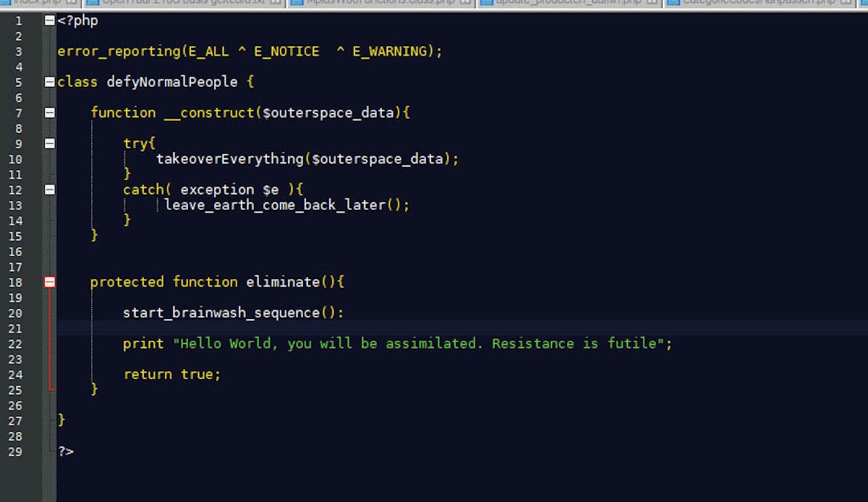Click the takeoverEverything function call

click(230, 159)
